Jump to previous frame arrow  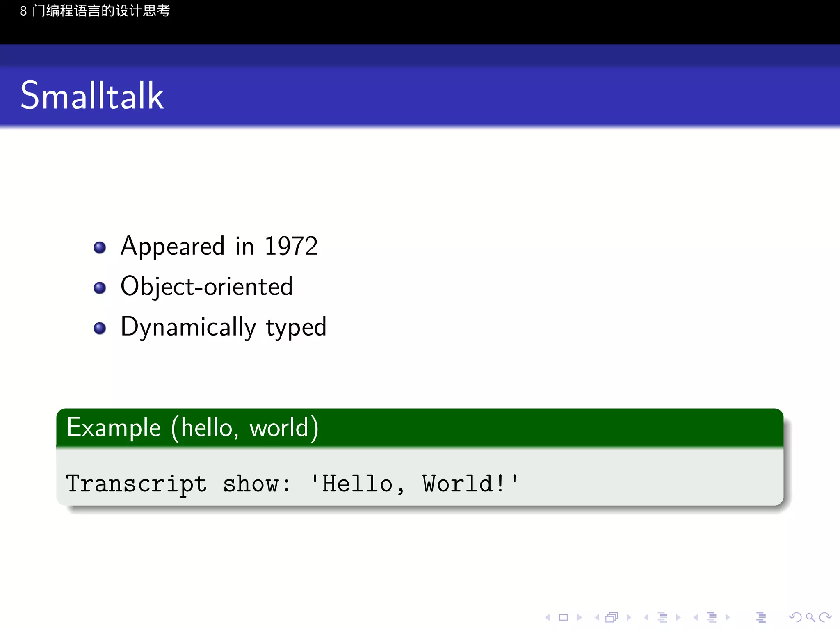click(597, 617)
